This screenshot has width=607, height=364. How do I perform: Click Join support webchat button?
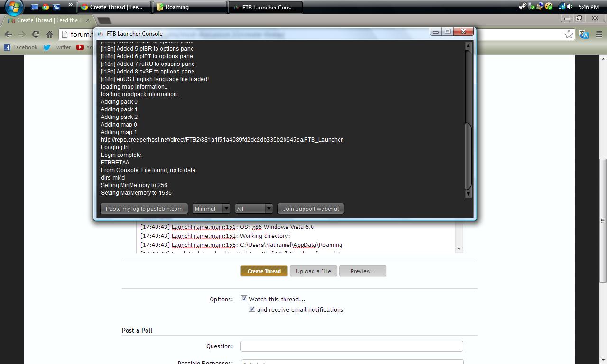[311, 209]
